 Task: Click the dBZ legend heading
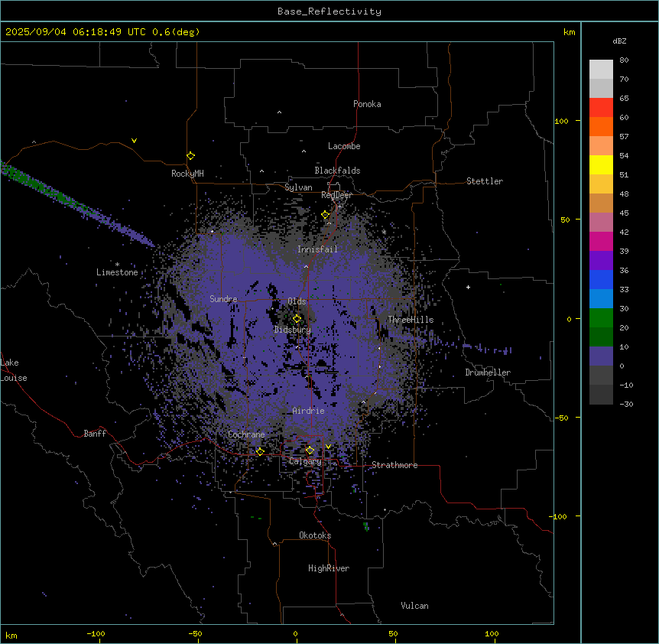619,41
